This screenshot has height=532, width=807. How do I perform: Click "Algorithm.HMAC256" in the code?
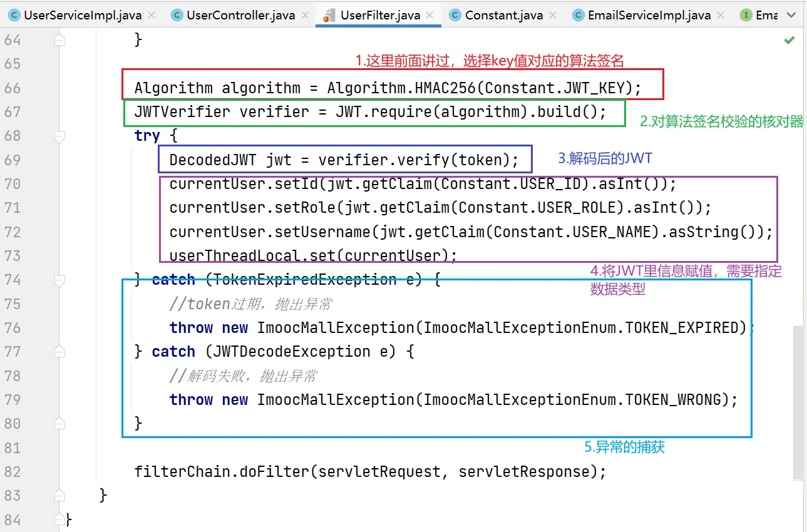tap(401, 88)
